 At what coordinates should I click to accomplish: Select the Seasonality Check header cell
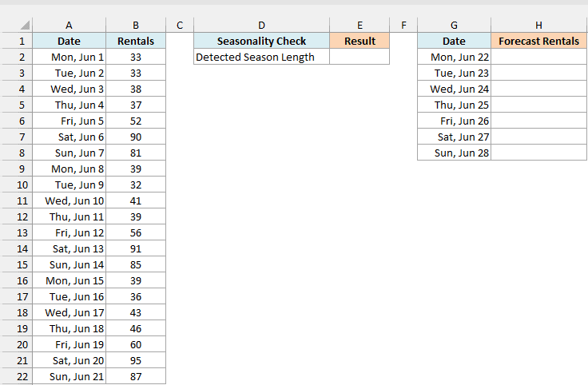pyautogui.click(x=261, y=41)
